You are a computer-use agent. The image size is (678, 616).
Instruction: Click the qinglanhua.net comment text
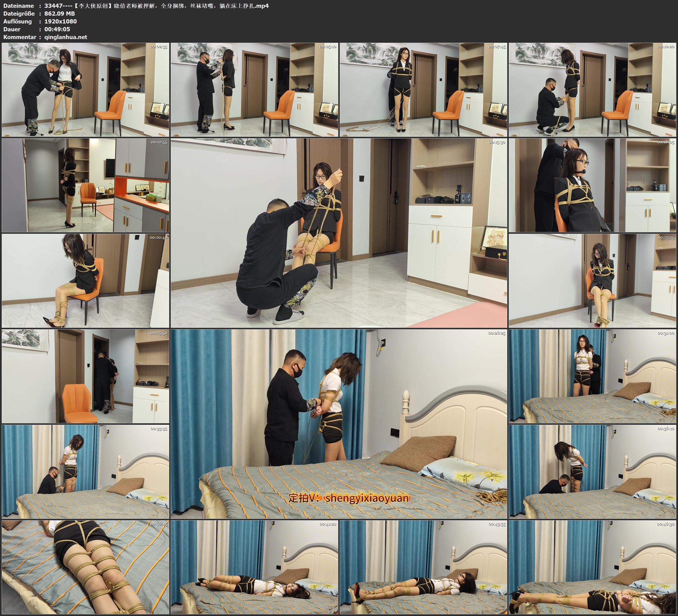tap(66, 37)
